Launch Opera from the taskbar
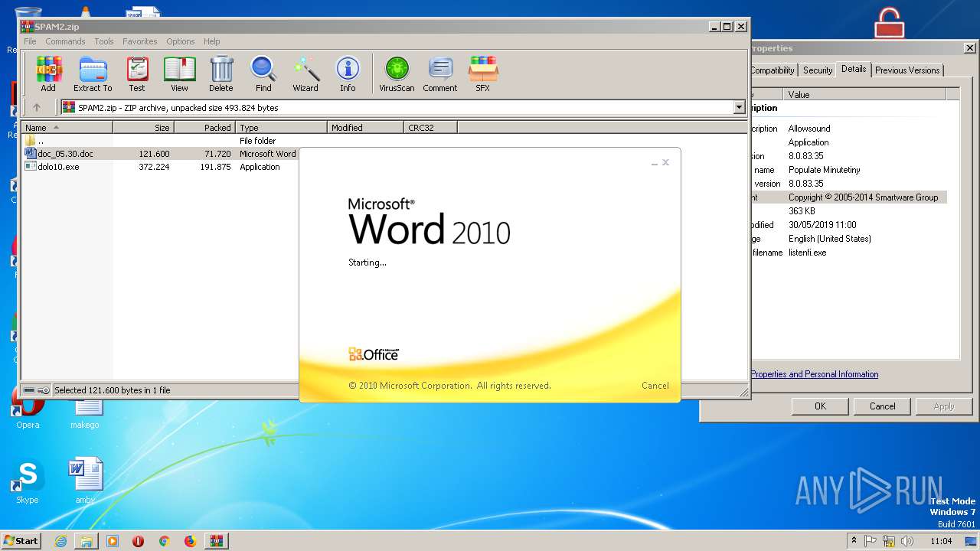The width and height of the screenshot is (980, 551). 138,541
